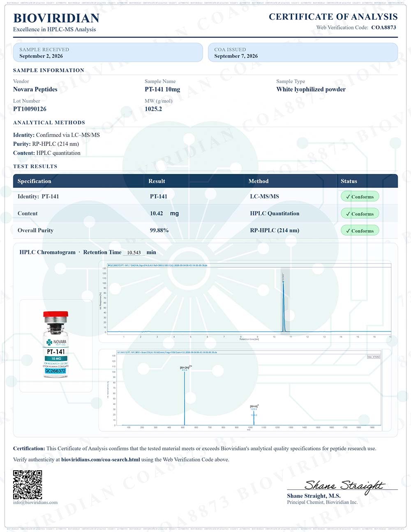
Task: Click the Content result value 10.42 mg
Action: 164,213
